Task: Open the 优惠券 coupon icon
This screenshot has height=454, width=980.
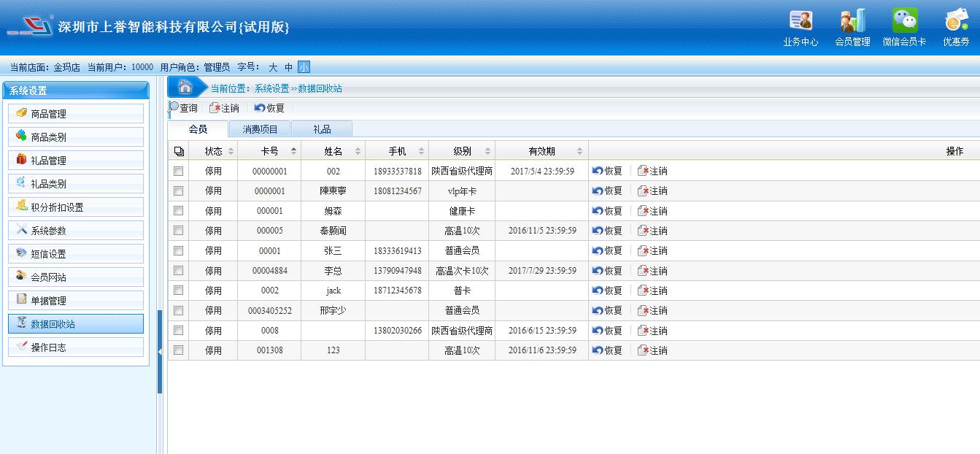Action: tap(956, 21)
